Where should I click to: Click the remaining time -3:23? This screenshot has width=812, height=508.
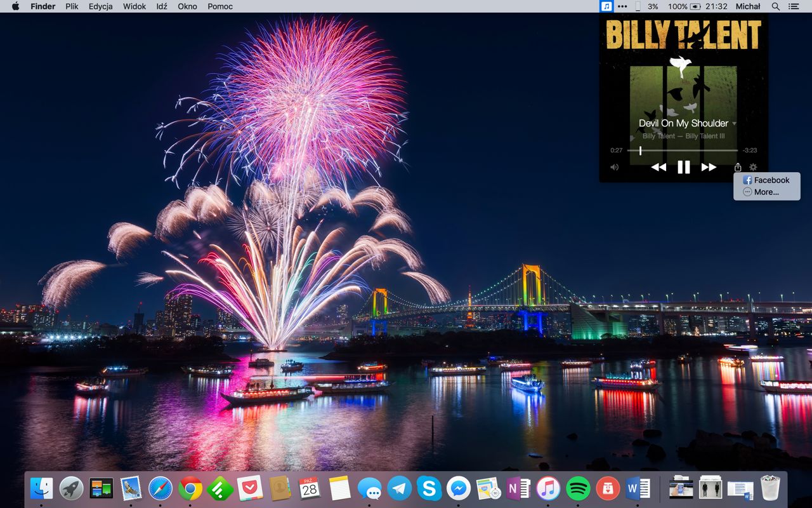750,150
